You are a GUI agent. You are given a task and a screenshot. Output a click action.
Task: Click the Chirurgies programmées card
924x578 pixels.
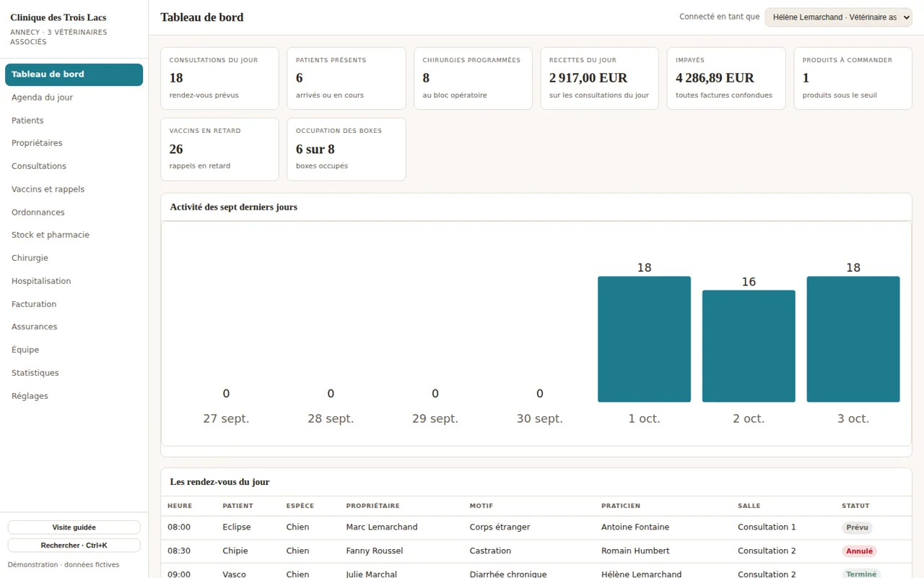[473, 79]
